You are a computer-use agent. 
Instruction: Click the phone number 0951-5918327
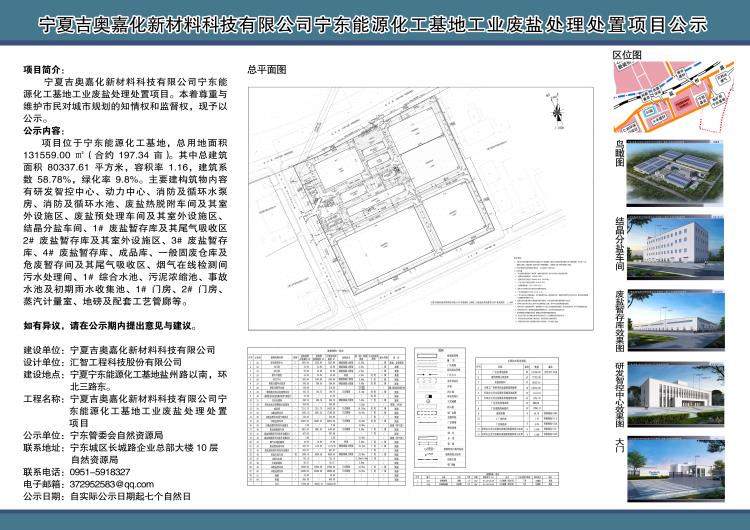coord(100,472)
